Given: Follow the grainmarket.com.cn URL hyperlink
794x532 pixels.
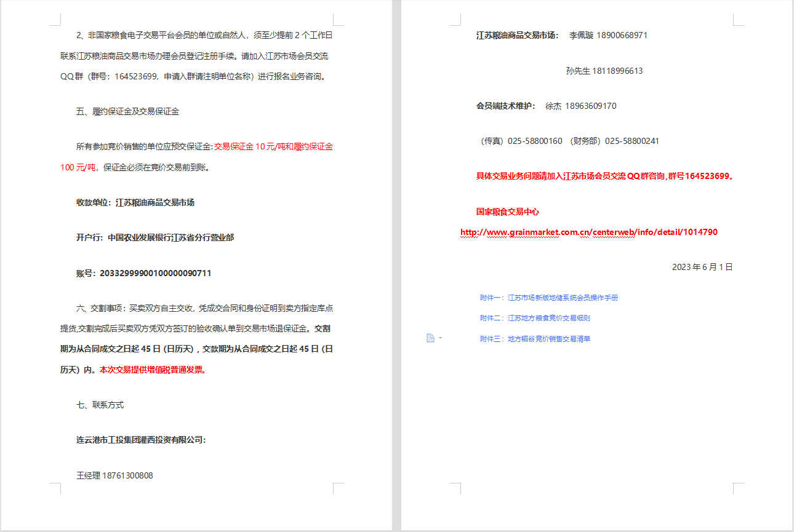Looking at the screenshot, I should [588, 232].
